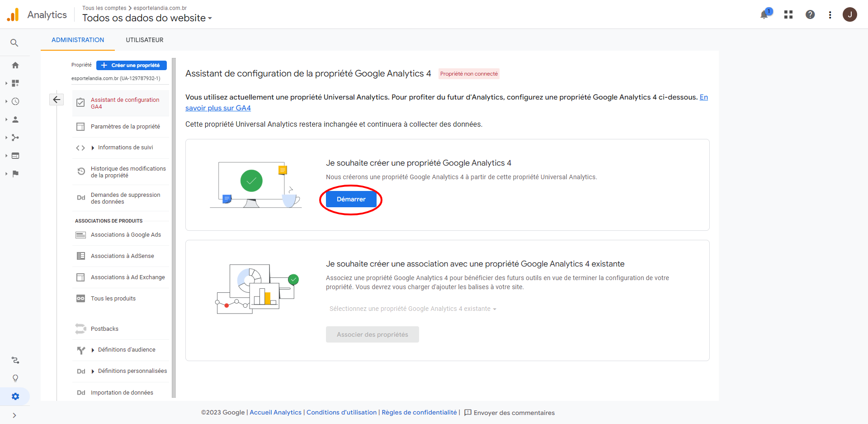Screen dimensions: 868x424
Task: Click the Admin gear icon at bottom left
Action: 15,396
